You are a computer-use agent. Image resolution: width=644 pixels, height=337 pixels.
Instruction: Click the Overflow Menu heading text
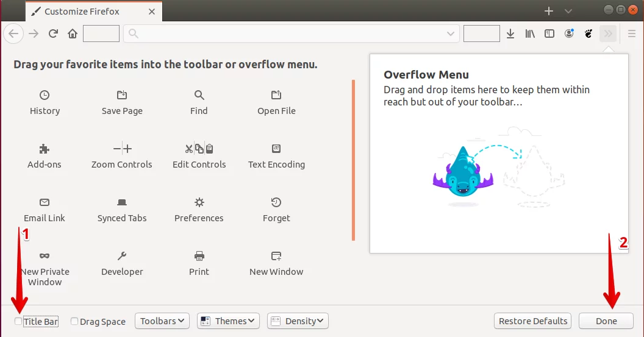426,75
